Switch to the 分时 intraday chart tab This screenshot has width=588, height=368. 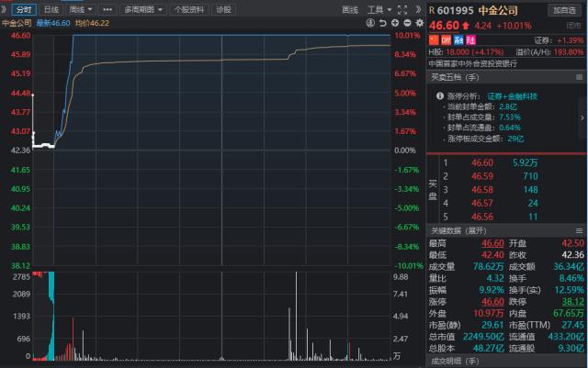click(x=24, y=9)
